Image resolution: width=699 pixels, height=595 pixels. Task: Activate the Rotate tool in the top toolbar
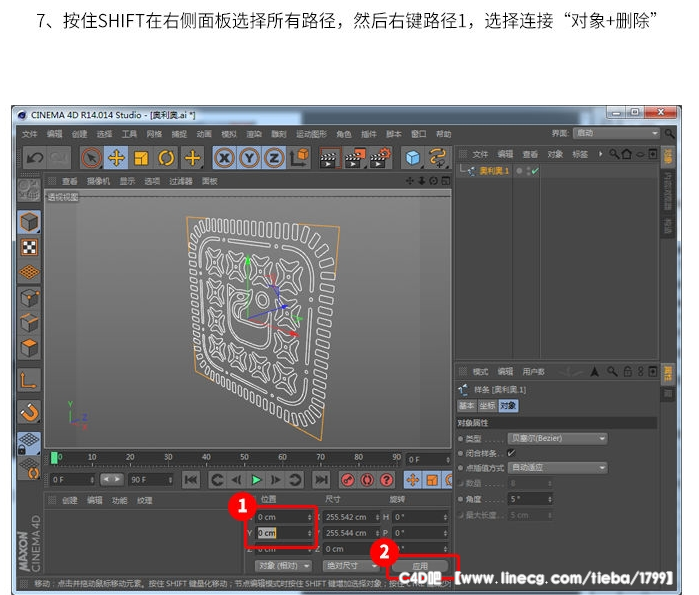pyautogui.click(x=166, y=158)
